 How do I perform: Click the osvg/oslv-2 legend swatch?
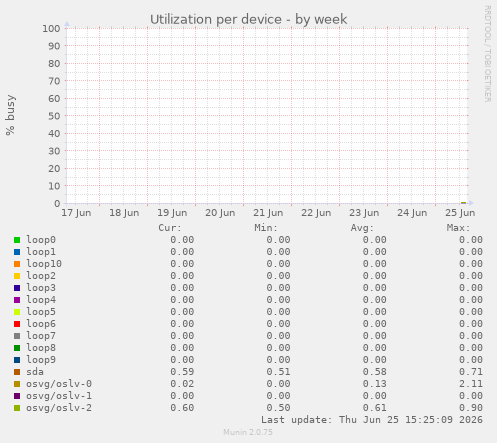(17, 408)
